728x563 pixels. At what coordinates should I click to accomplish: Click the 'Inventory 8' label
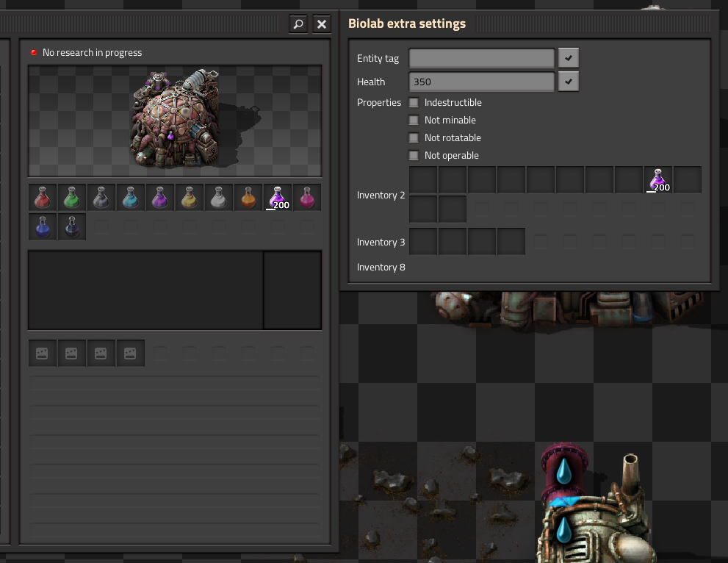[381, 267]
